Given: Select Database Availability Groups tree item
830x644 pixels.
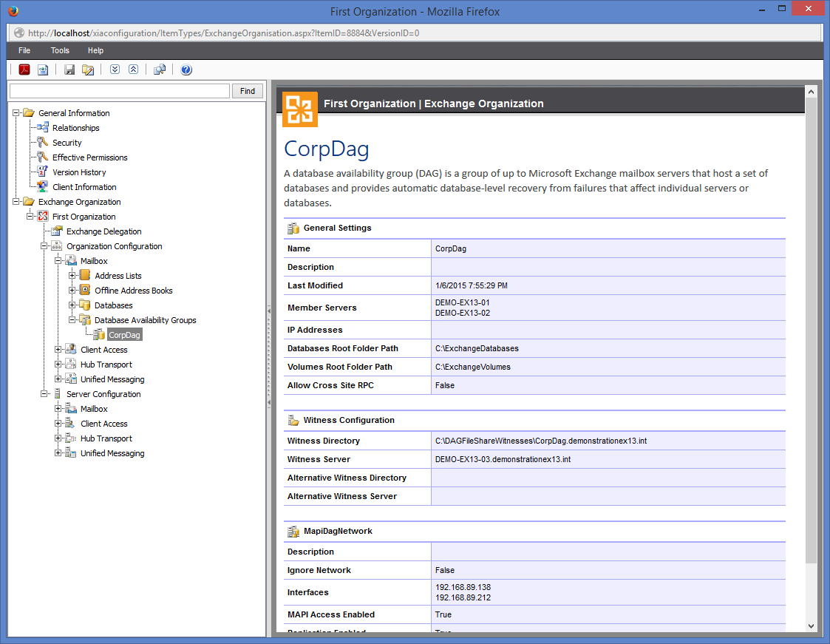Looking at the screenshot, I should pos(145,320).
